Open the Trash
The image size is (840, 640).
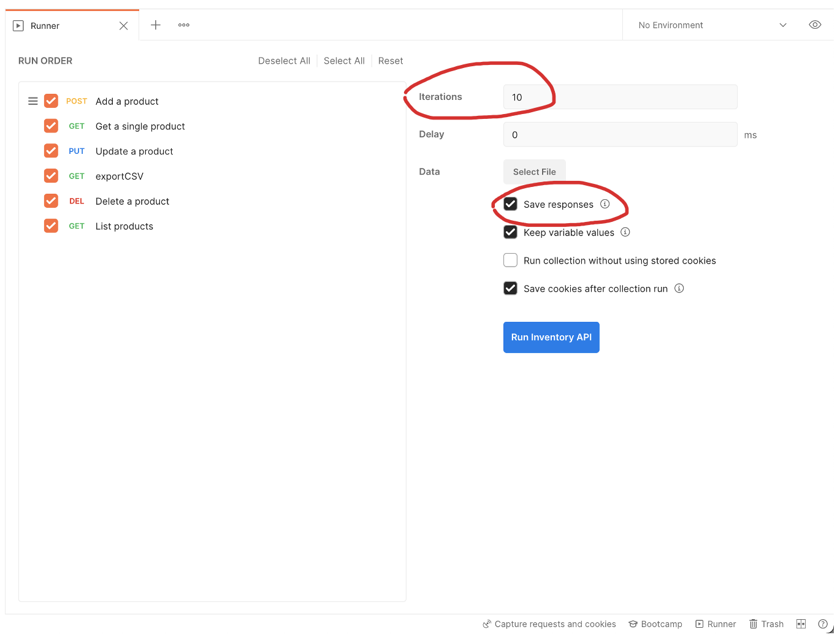pyautogui.click(x=766, y=623)
